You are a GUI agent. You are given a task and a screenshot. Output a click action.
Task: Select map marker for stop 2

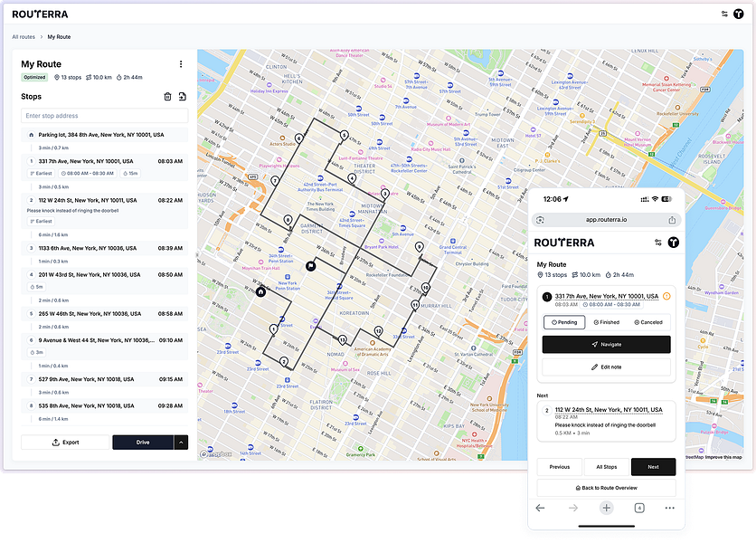pyautogui.click(x=284, y=361)
